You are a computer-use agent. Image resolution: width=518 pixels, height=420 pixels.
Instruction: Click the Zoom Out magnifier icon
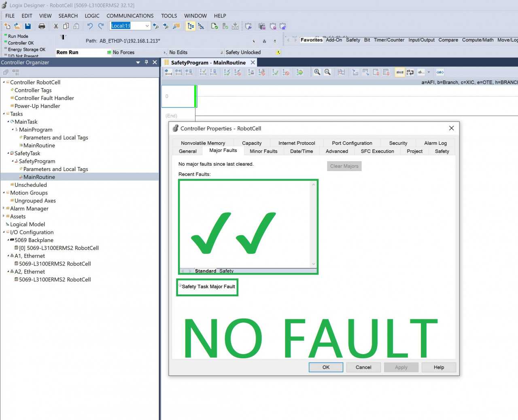327,72
